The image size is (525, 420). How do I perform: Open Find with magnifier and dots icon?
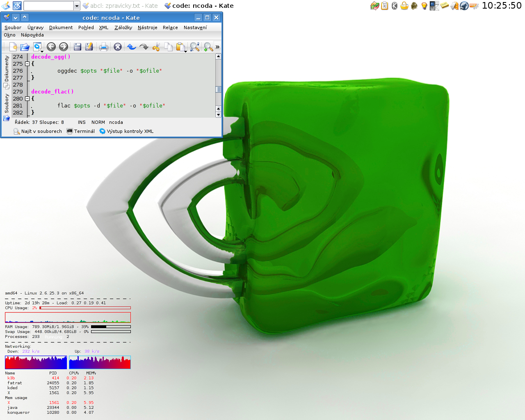(x=195, y=47)
